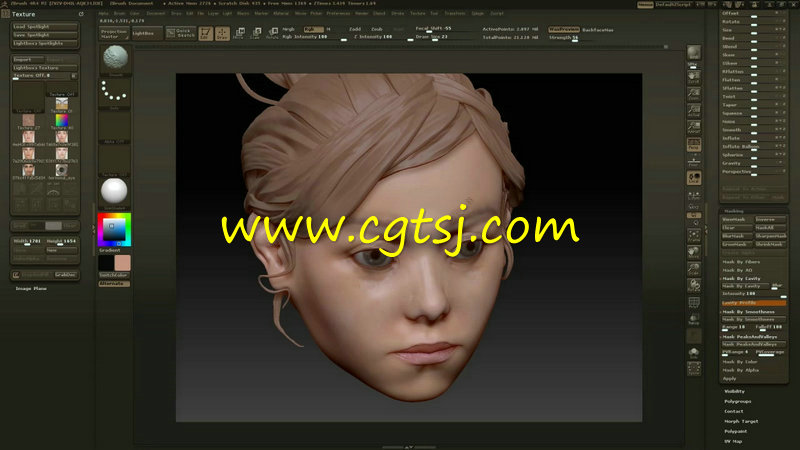Screen dimensions: 800x450
Task: Click Load Spotlight button
Action: (45, 27)
